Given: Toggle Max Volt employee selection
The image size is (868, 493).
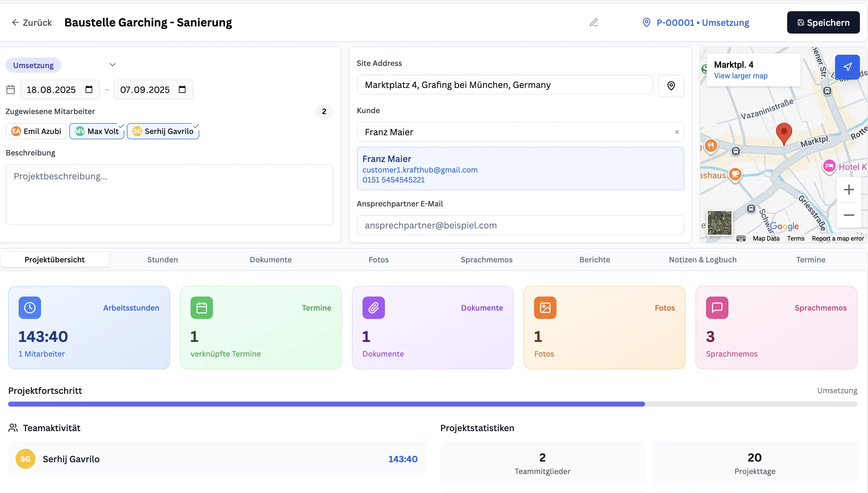Looking at the screenshot, I should [97, 131].
